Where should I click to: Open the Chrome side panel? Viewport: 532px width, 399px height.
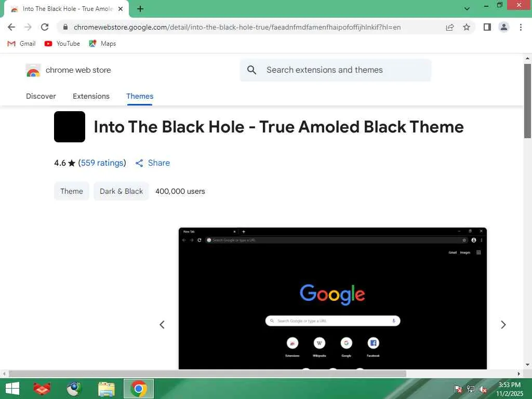coord(487,27)
